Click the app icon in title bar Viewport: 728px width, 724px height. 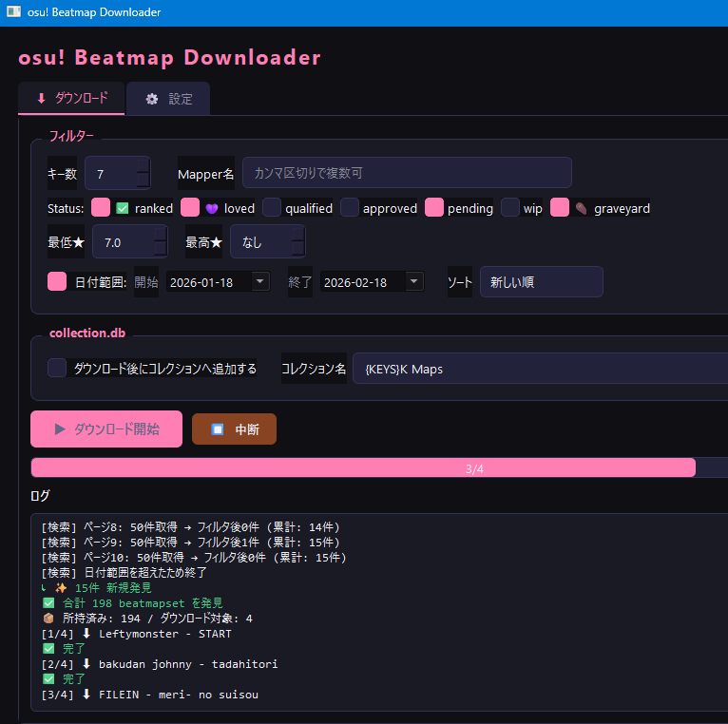13,11
